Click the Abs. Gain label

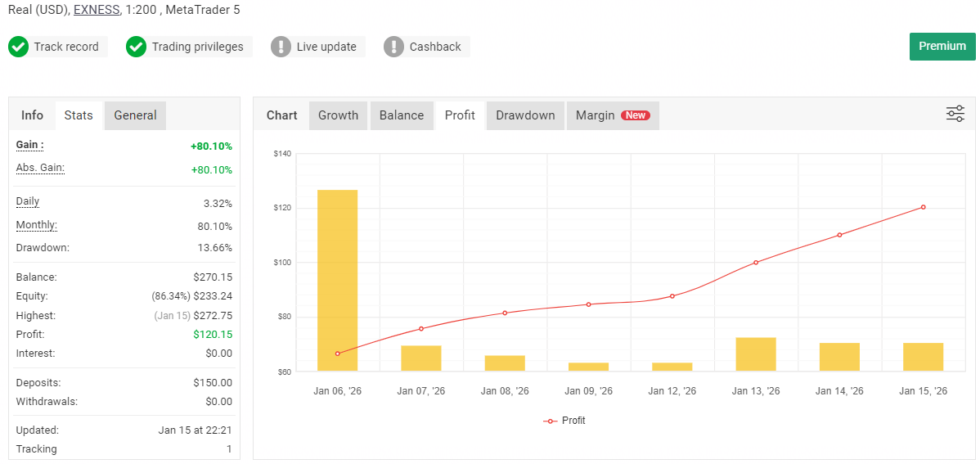[x=40, y=168]
